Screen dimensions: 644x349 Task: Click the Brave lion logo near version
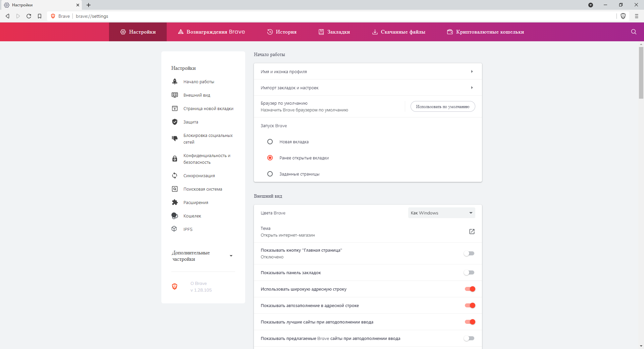click(x=175, y=287)
